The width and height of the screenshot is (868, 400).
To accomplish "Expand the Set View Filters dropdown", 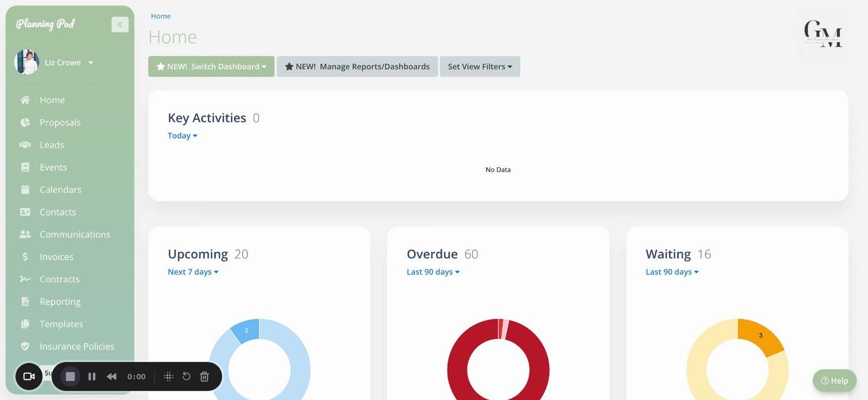I will [x=480, y=66].
